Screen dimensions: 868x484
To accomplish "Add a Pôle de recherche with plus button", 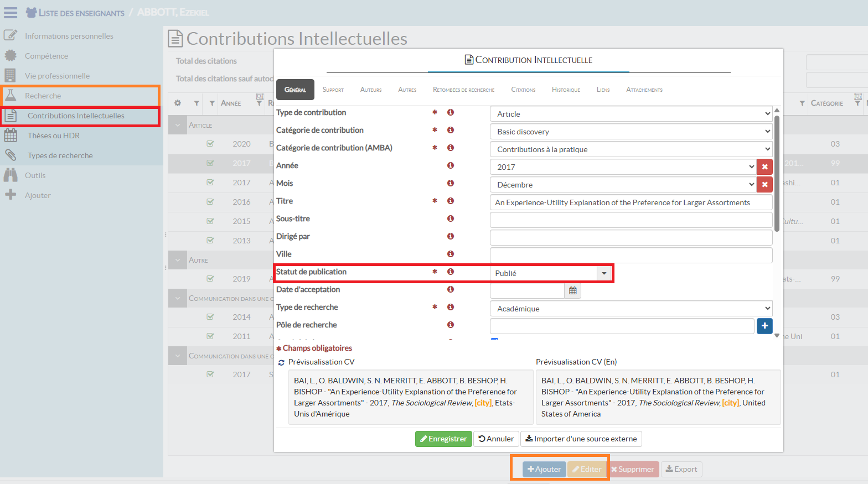I will coord(764,326).
